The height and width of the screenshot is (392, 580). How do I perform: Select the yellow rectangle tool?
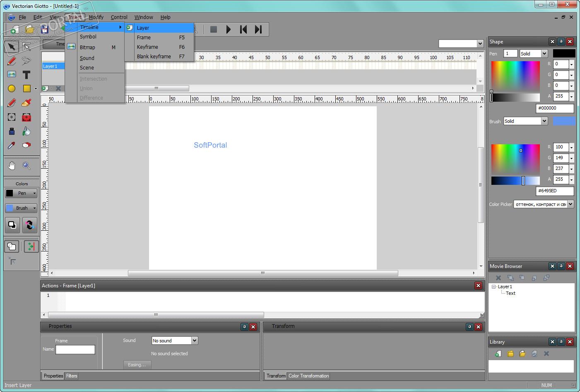(26, 88)
